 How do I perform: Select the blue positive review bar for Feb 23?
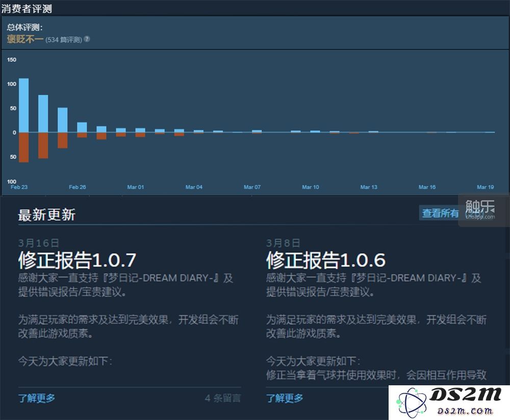pos(24,105)
